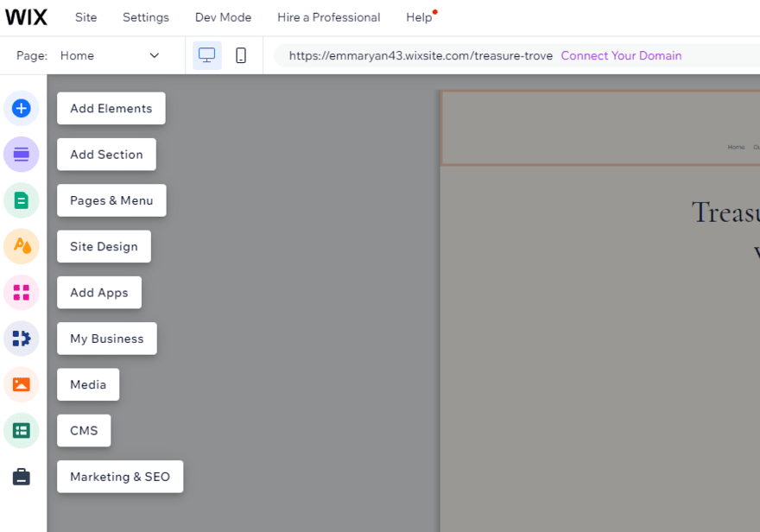
Task: Switch to mobile editing view
Action: tap(240, 54)
